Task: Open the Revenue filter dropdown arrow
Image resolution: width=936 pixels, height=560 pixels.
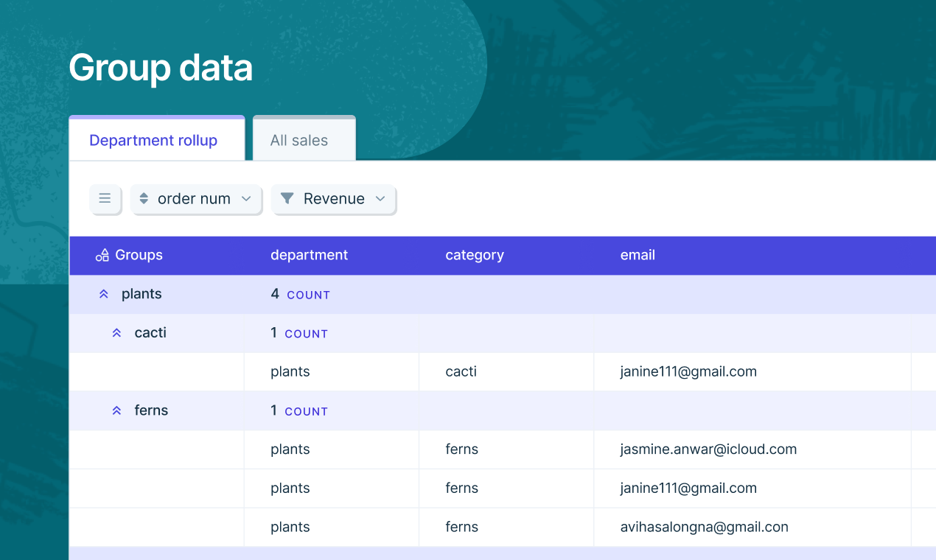Action: tap(380, 199)
